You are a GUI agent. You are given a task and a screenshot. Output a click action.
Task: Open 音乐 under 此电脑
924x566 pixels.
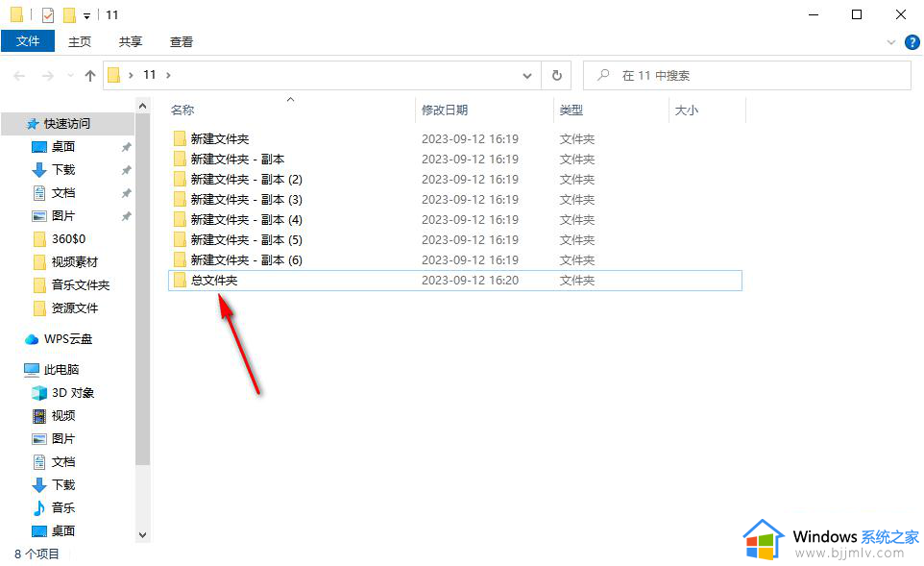63,507
